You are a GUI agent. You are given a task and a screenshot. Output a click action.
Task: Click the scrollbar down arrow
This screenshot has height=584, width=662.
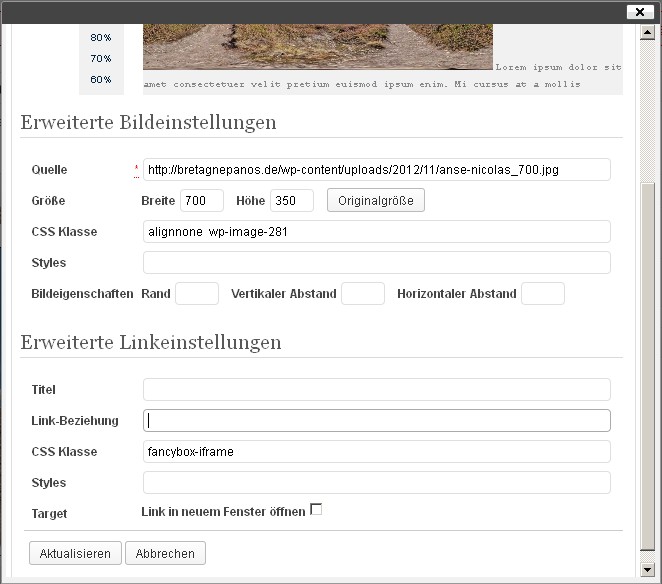pos(647,575)
